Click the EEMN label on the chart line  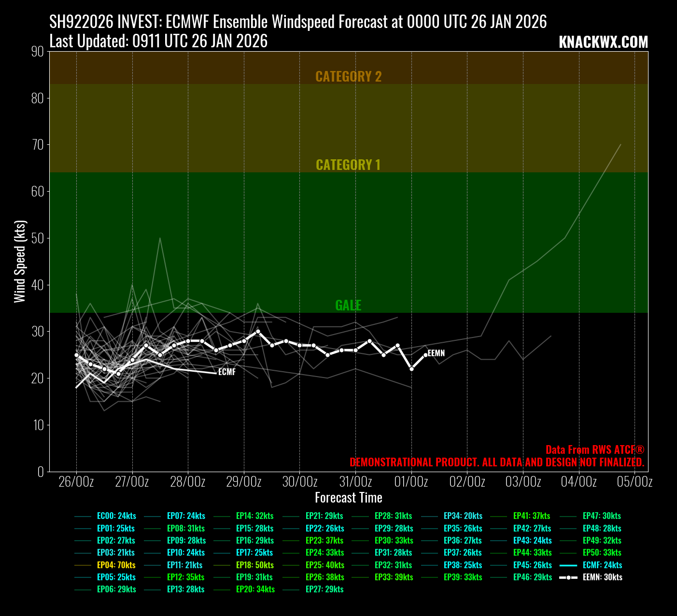[x=436, y=353]
